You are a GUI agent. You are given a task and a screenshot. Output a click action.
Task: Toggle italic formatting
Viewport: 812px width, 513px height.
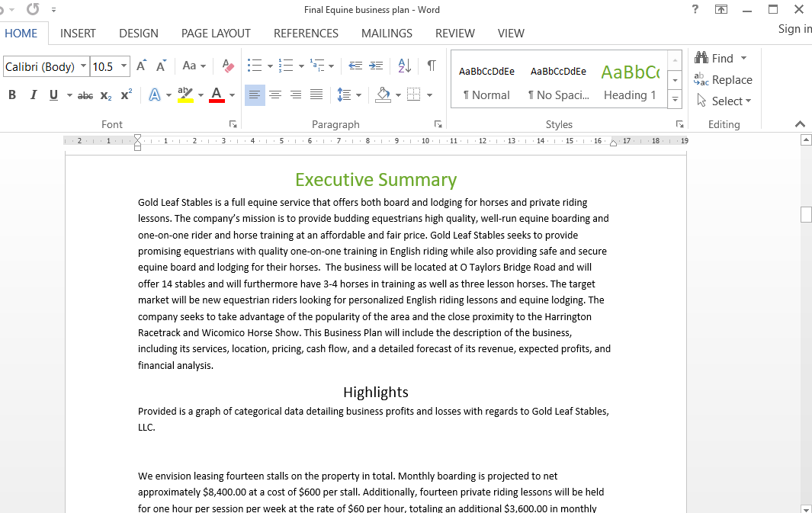coord(33,95)
